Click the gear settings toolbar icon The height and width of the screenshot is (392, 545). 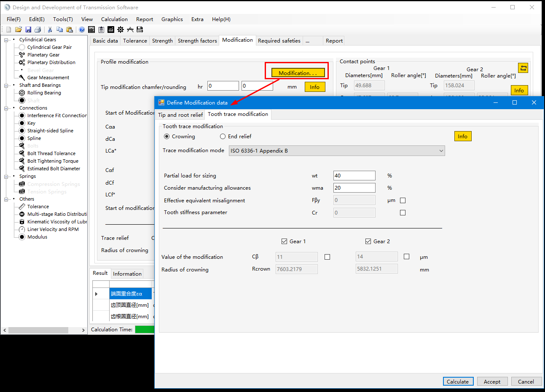(121, 30)
